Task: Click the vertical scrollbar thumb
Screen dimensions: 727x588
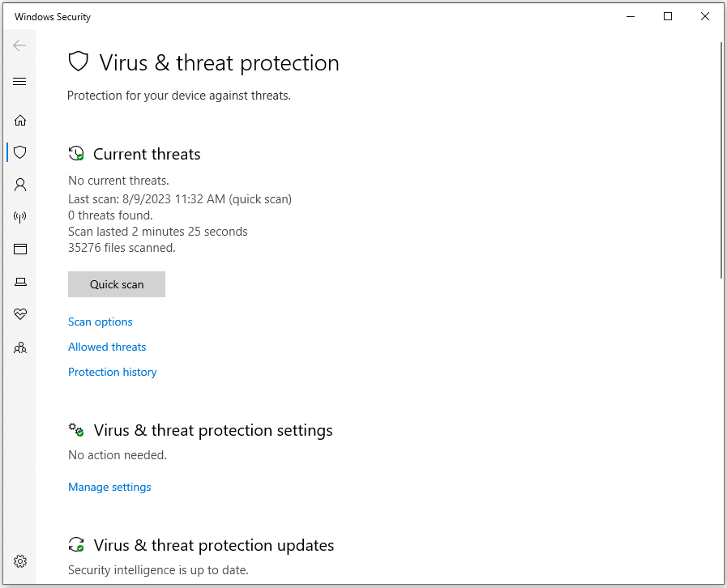Action: click(721, 162)
